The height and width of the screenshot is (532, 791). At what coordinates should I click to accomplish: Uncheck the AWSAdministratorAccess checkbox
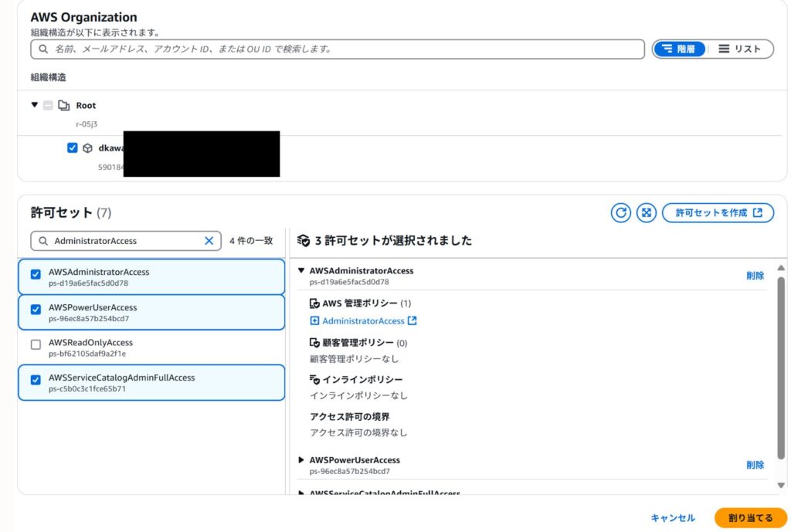(x=36, y=274)
